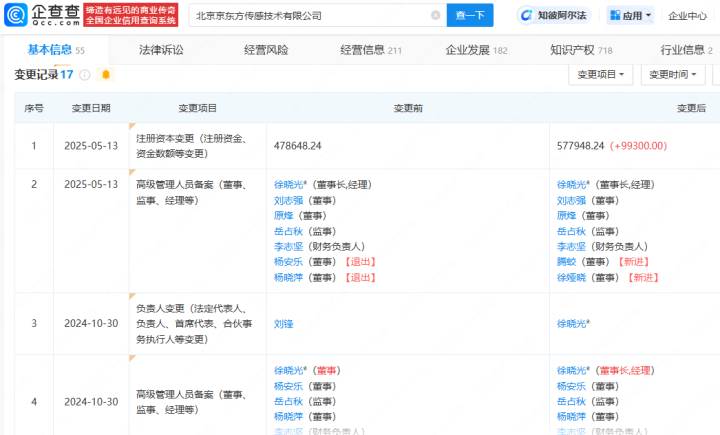
Task: Switch to the 知识产权 tab
Action: coord(581,50)
